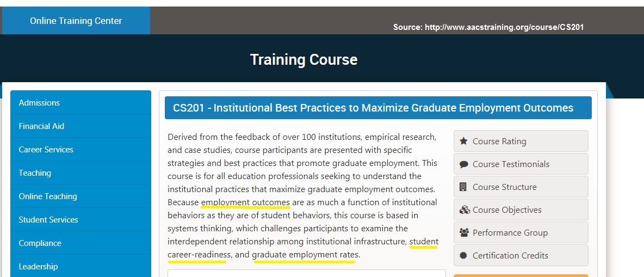Click the Course Rating button label

click(x=499, y=141)
